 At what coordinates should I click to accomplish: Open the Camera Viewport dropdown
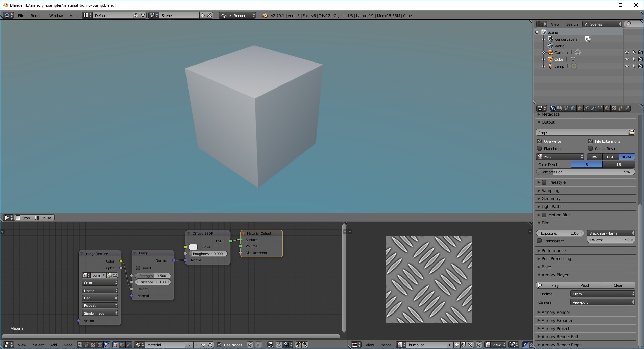click(x=602, y=302)
